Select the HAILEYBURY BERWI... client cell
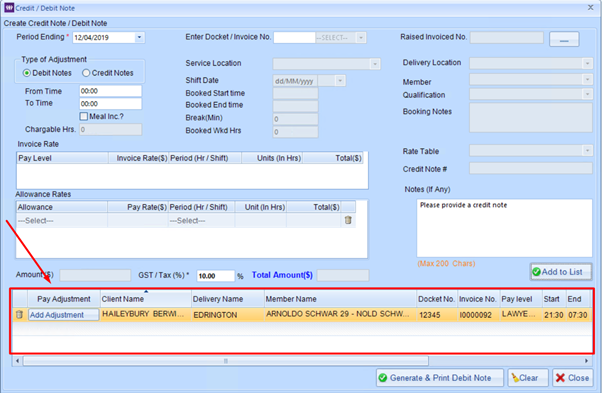602x393 pixels. [146, 315]
